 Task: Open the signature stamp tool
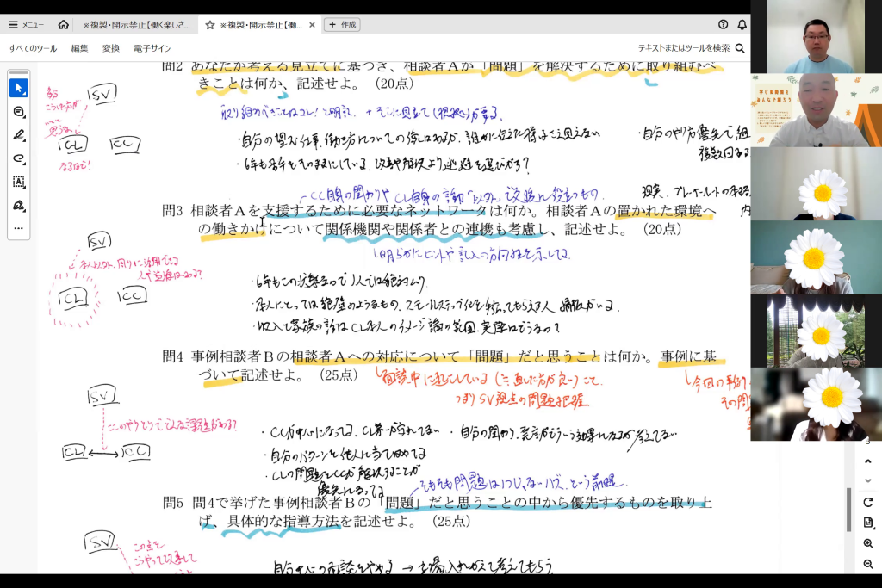18,205
